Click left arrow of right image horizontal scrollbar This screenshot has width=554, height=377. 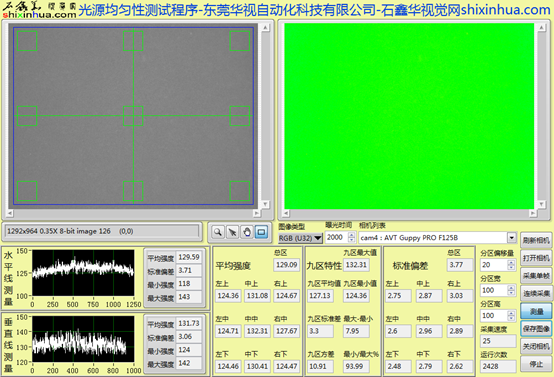pyautogui.click(x=286, y=213)
